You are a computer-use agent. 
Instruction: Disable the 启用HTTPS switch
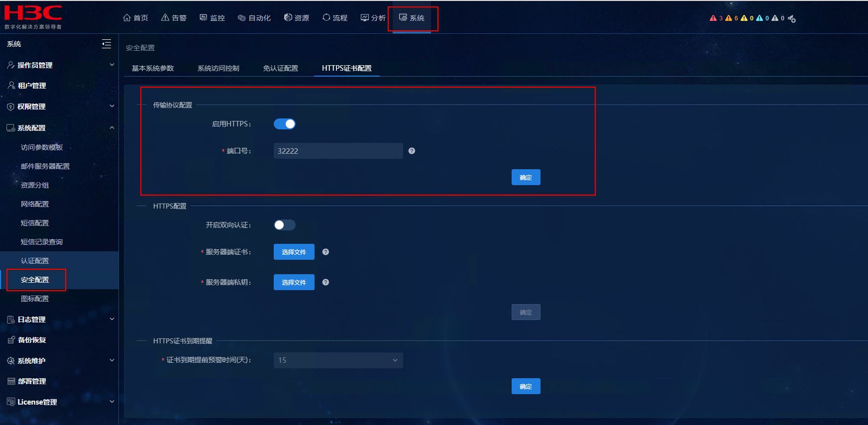tap(285, 124)
